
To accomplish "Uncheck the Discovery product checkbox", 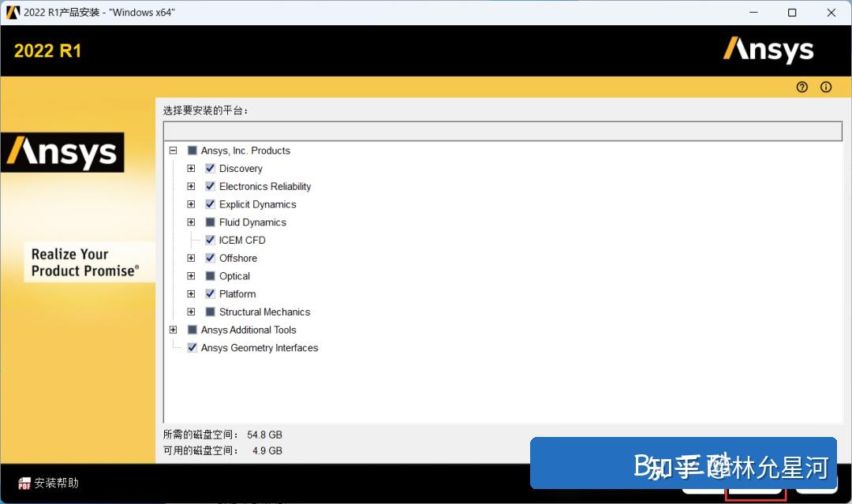I will point(210,168).
